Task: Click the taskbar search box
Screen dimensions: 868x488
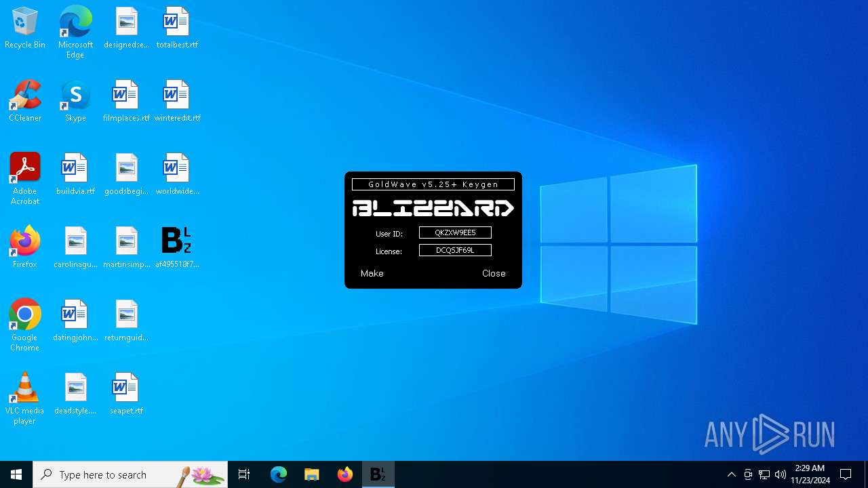Action: pyautogui.click(x=130, y=474)
